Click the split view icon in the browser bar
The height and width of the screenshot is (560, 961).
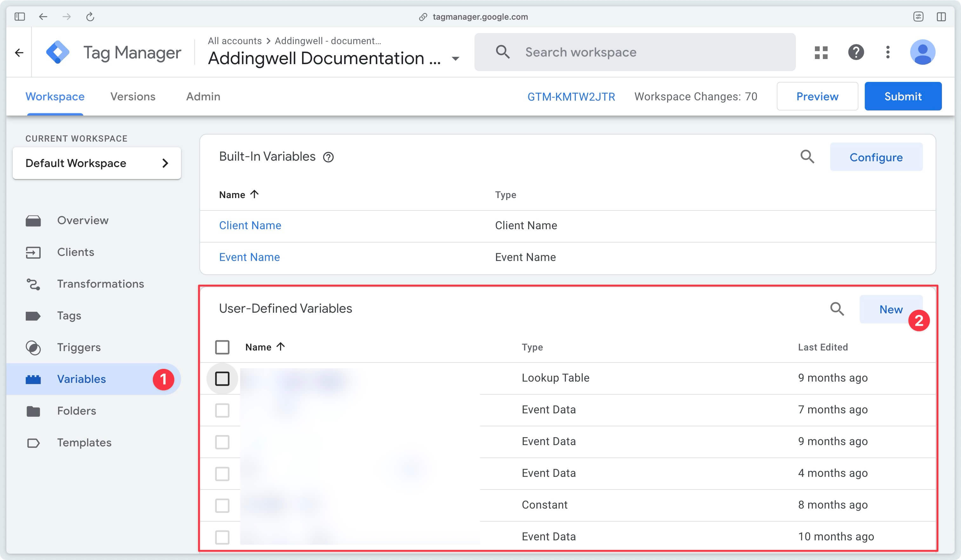point(941,17)
